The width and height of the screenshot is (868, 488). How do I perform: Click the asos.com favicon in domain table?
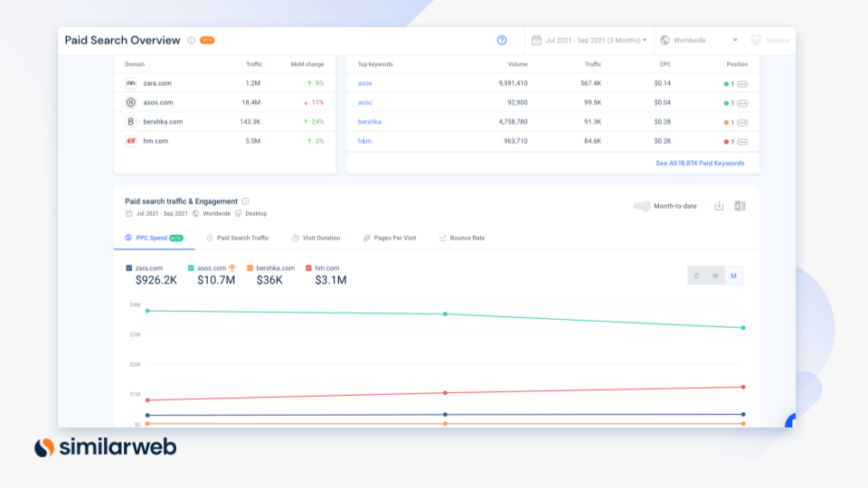pyautogui.click(x=130, y=102)
